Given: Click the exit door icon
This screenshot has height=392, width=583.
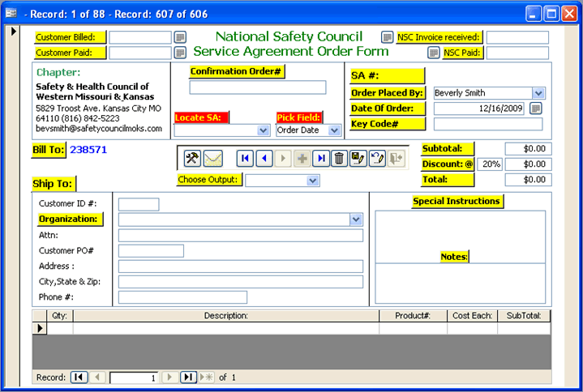Looking at the screenshot, I should 396,159.
